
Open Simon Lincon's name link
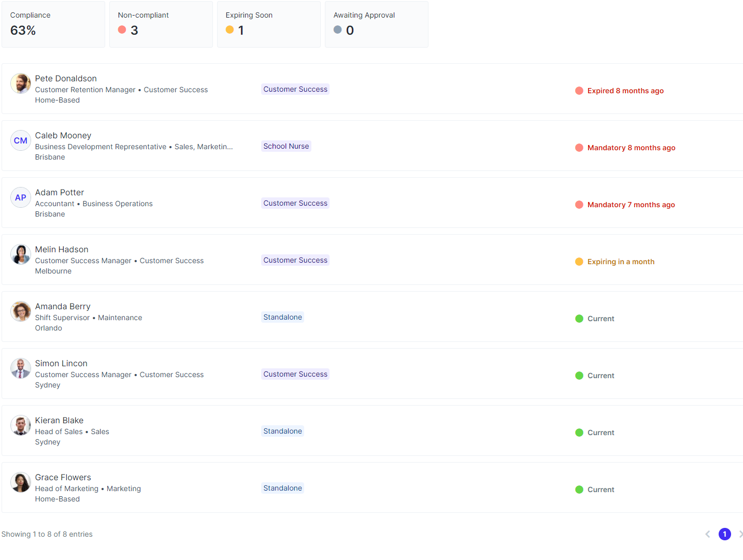coord(61,363)
